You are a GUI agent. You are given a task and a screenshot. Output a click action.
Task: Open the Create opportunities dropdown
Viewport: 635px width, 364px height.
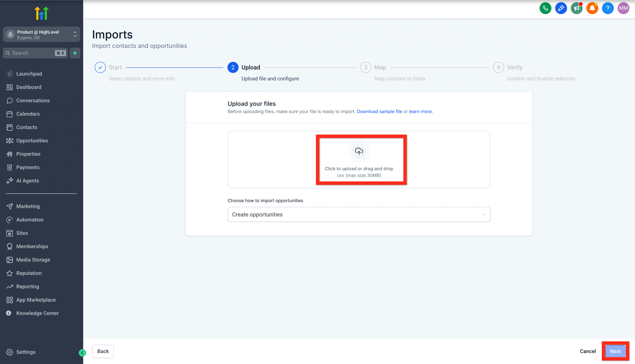pos(359,214)
